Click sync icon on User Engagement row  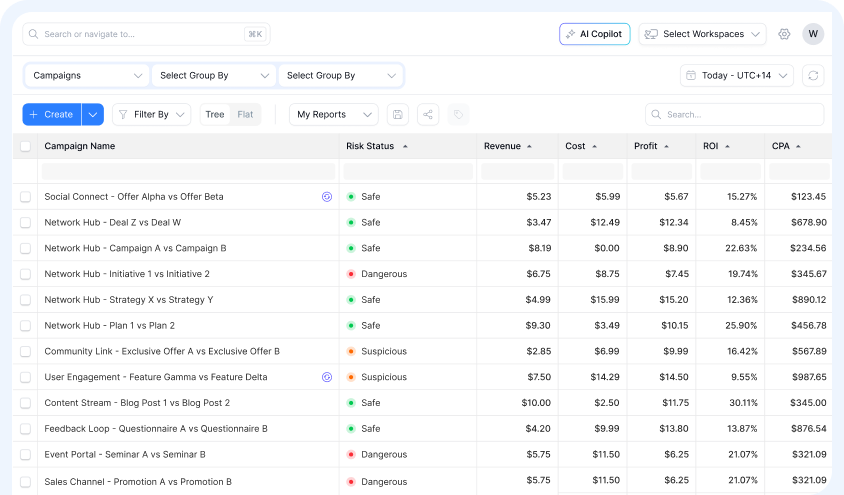click(327, 377)
